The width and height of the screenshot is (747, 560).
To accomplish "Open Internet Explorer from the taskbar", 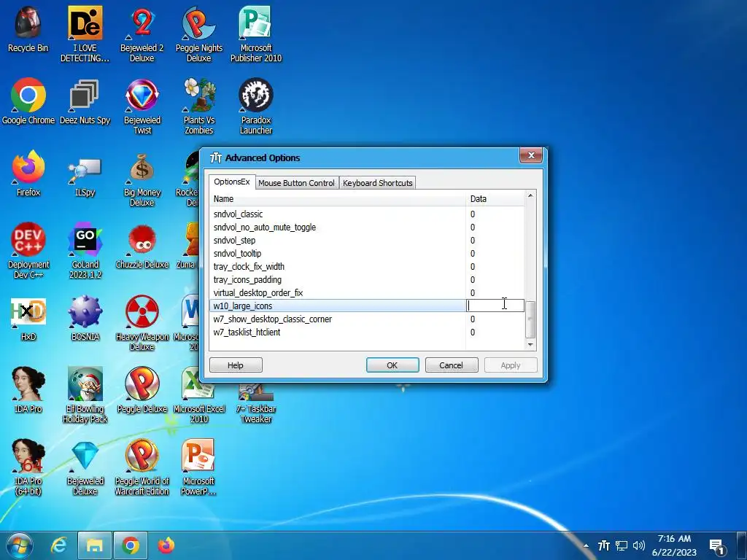I will [58, 545].
